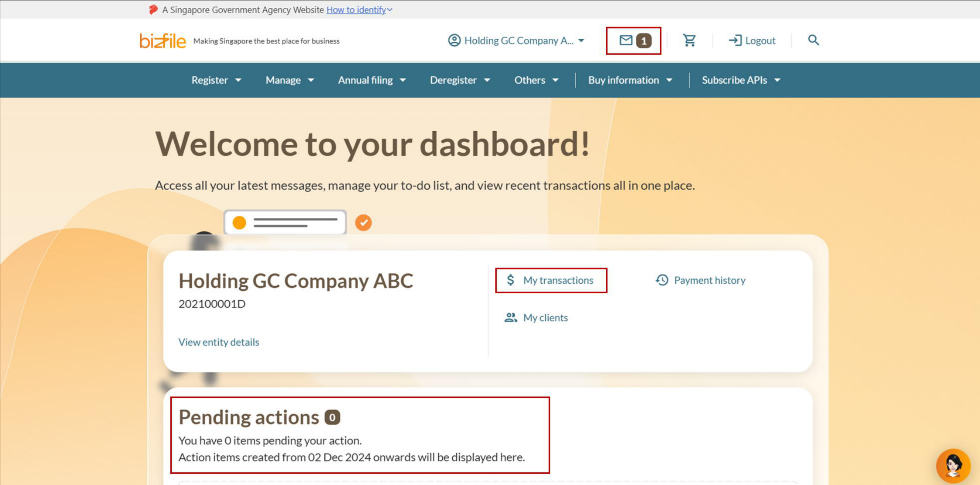The image size is (980, 485).
Task: Open the Buy information menu
Action: pyautogui.click(x=630, y=80)
